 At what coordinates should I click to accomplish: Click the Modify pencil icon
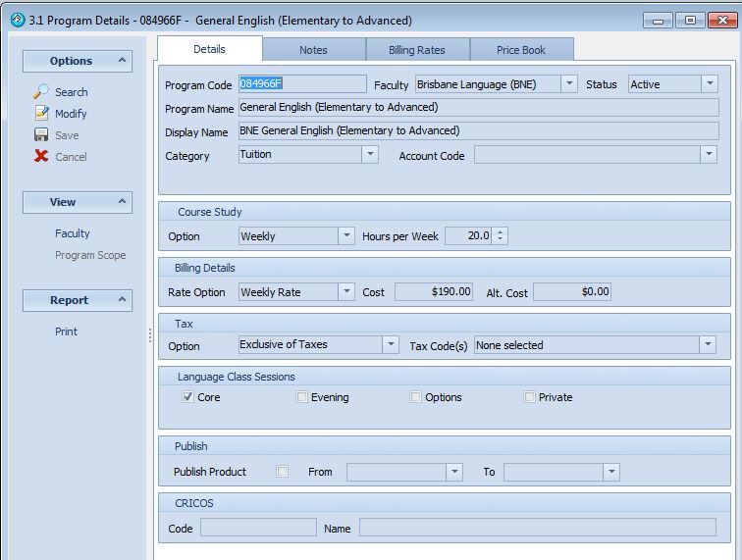pyautogui.click(x=41, y=114)
